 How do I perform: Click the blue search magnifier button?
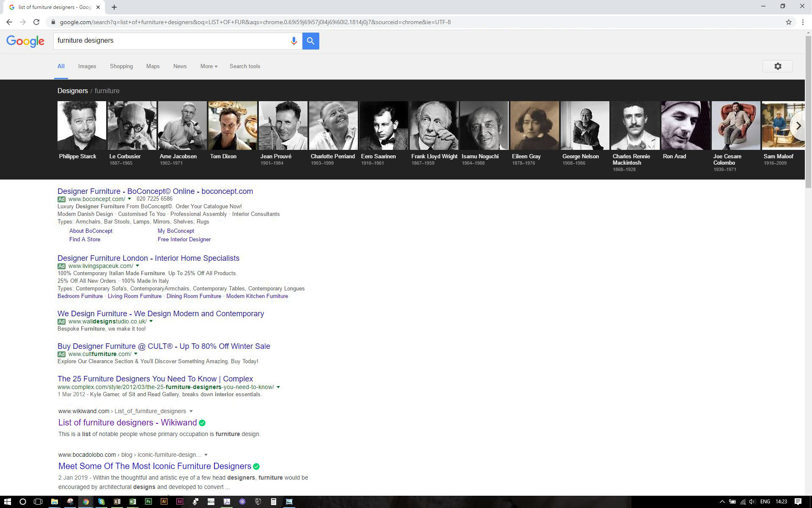coord(310,41)
